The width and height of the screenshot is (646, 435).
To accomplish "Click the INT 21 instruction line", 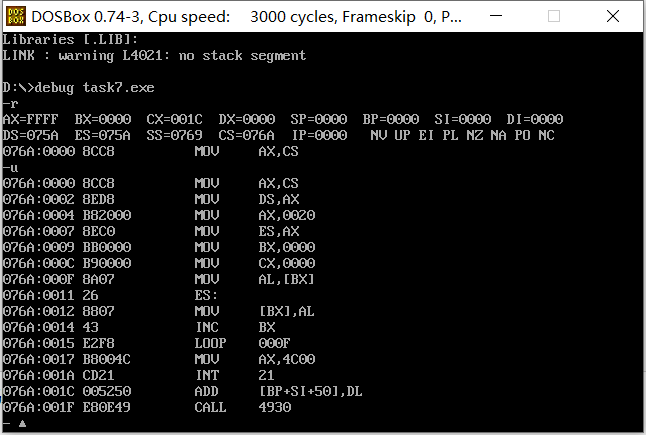I will click(138, 375).
